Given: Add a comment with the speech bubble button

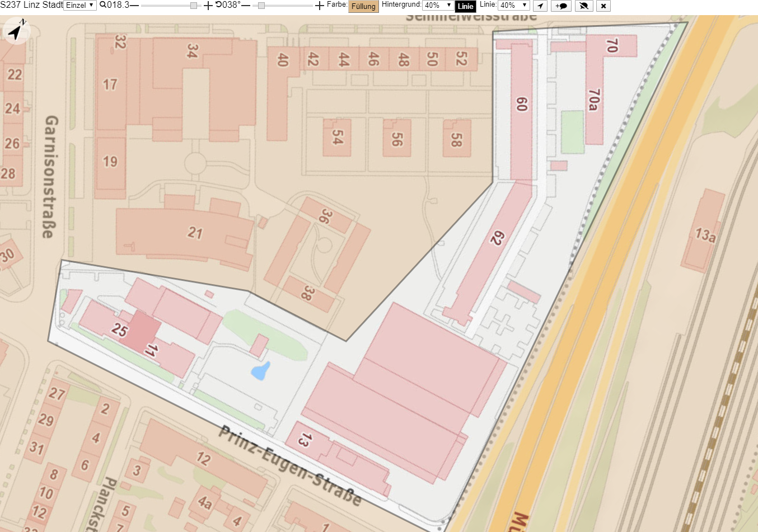Looking at the screenshot, I should [x=561, y=6].
